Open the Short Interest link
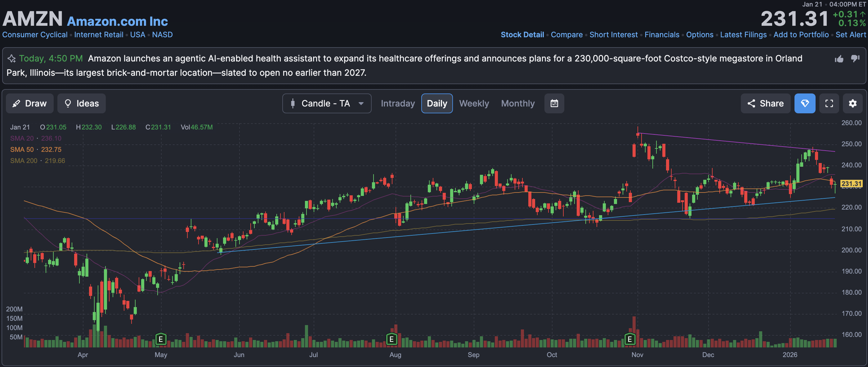The width and height of the screenshot is (868, 367). click(613, 35)
